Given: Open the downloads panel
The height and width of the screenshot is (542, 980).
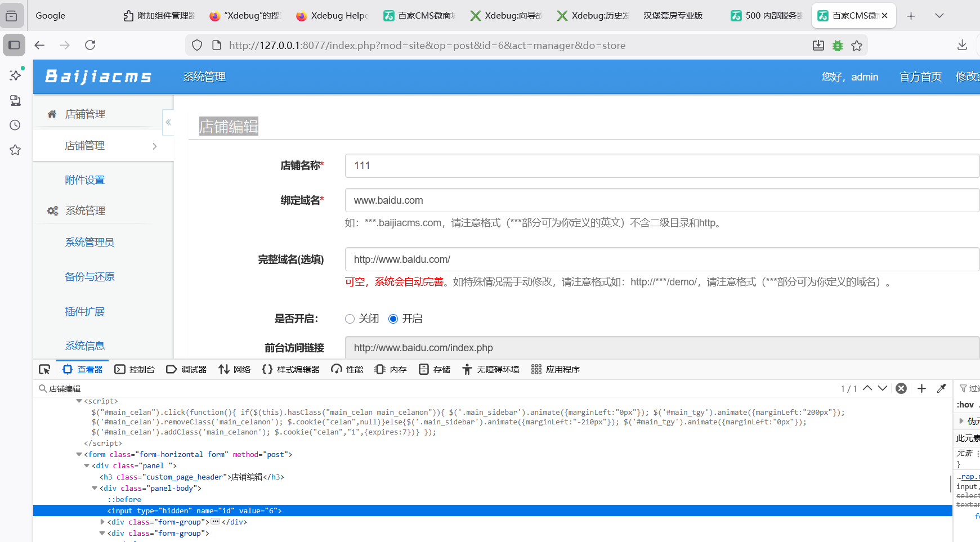Looking at the screenshot, I should (x=962, y=45).
